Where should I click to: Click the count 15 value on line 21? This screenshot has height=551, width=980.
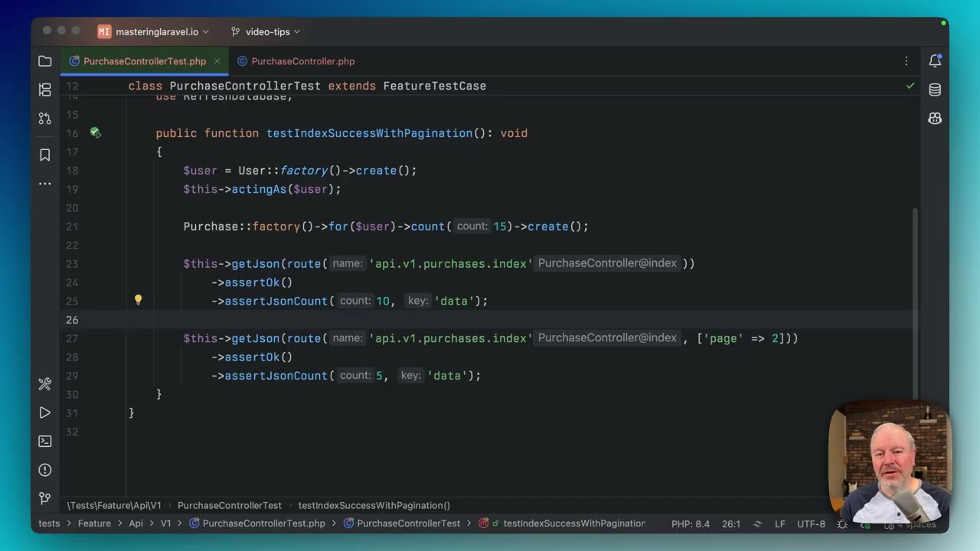pos(500,227)
